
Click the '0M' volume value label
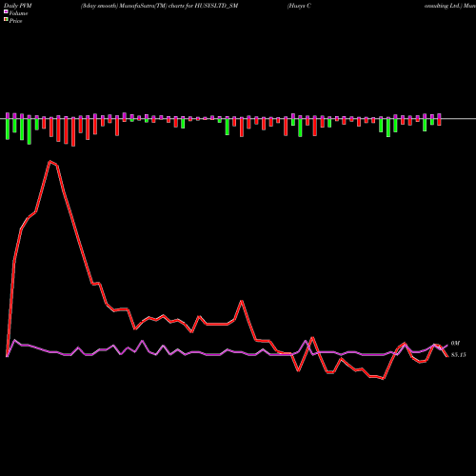coord(455,344)
